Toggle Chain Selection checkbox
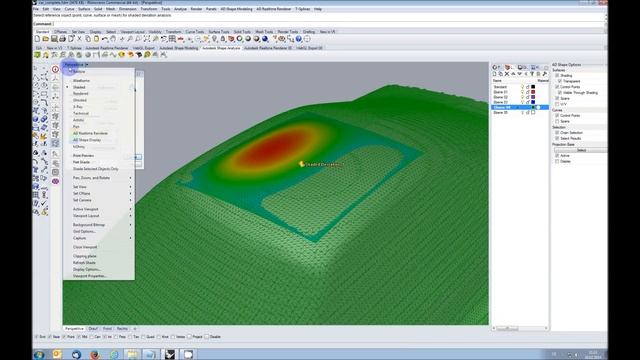The width and height of the screenshot is (640, 360). coord(557,133)
